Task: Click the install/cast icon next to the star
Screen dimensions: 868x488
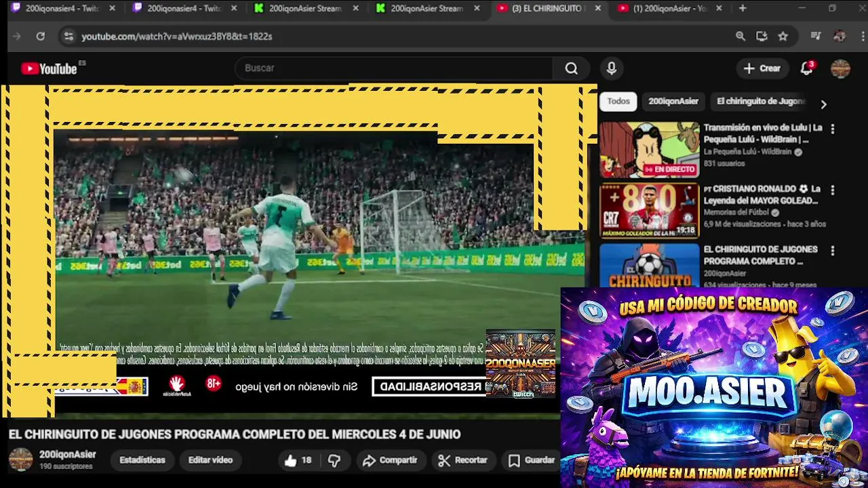Action: coord(762,36)
